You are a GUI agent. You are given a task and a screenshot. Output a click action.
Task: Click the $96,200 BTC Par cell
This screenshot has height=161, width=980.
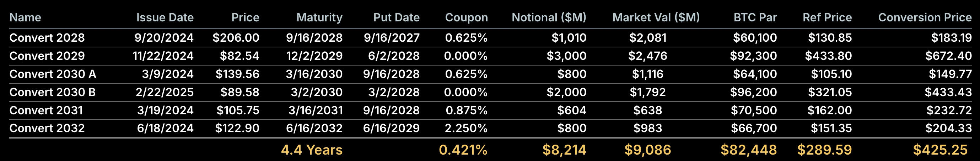point(753,92)
